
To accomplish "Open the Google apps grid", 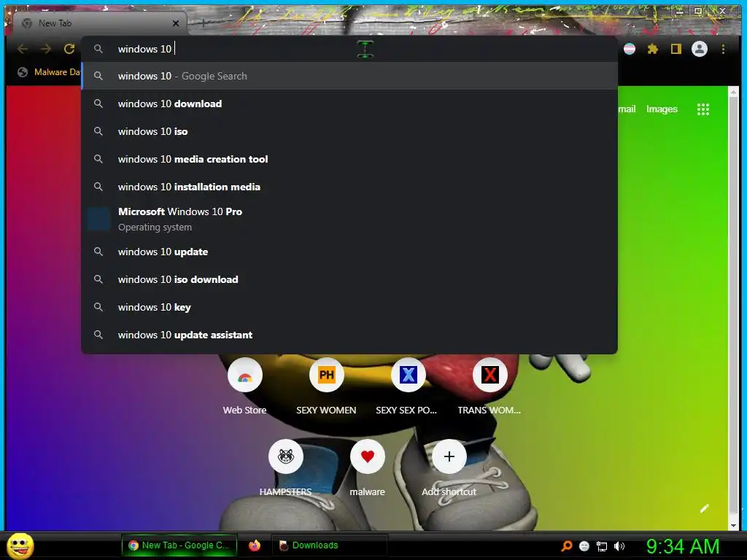I will tap(703, 109).
